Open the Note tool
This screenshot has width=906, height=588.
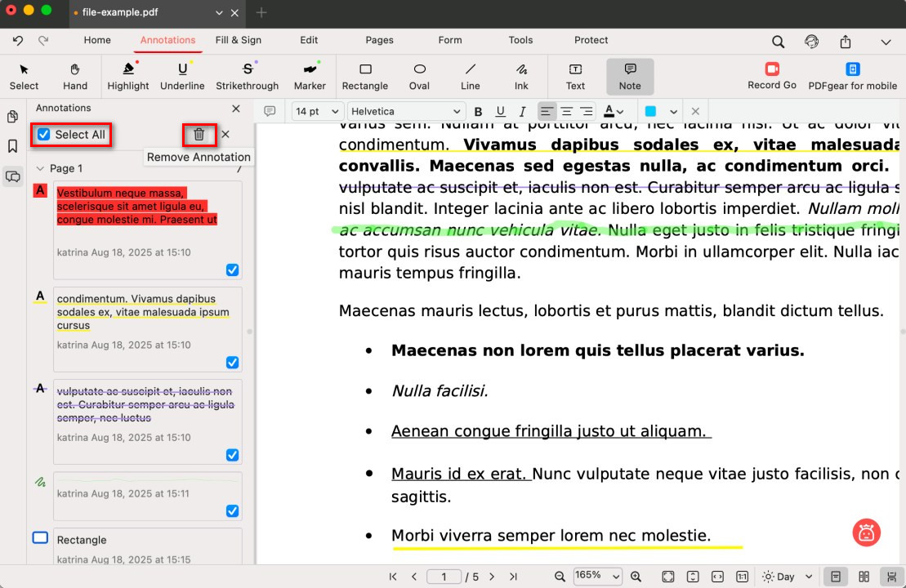click(x=630, y=75)
